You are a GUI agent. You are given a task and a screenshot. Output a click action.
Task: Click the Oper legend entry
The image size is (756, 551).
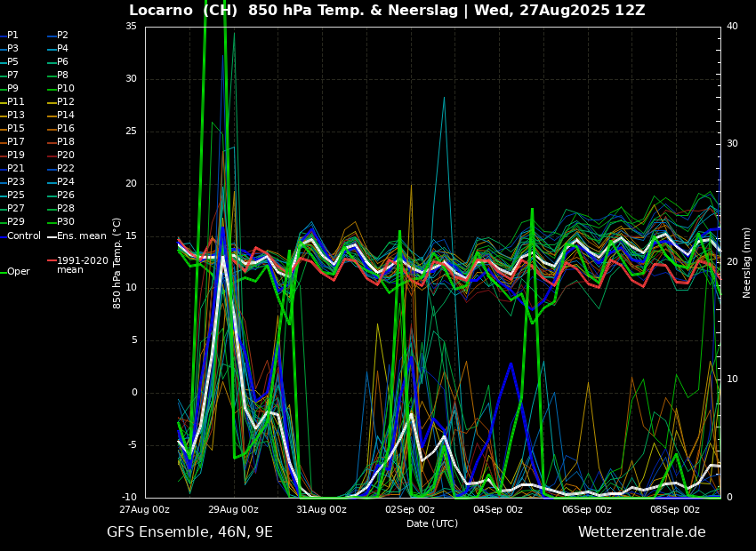18,271
